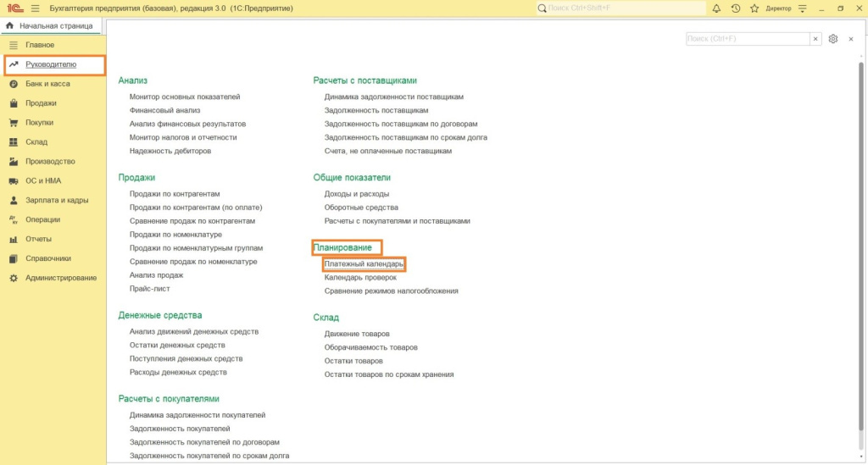Open the Администрирование gear section
Viewport: 868px width, 465px height.
(60, 278)
